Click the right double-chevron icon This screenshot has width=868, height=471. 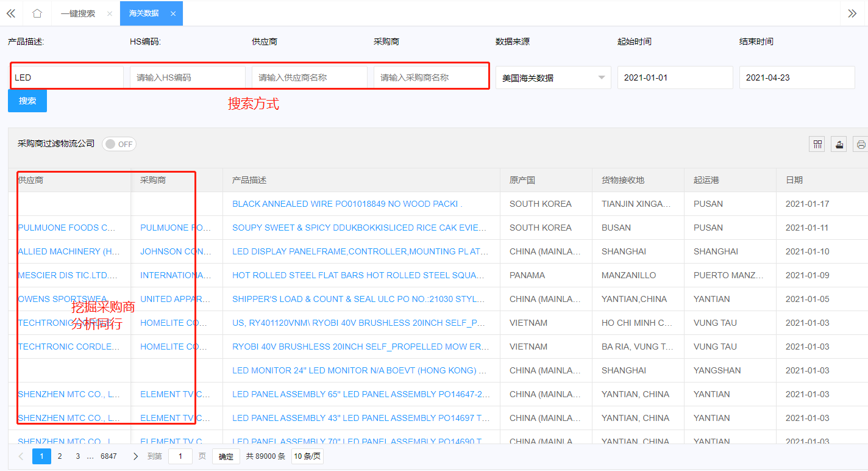coord(852,13)
